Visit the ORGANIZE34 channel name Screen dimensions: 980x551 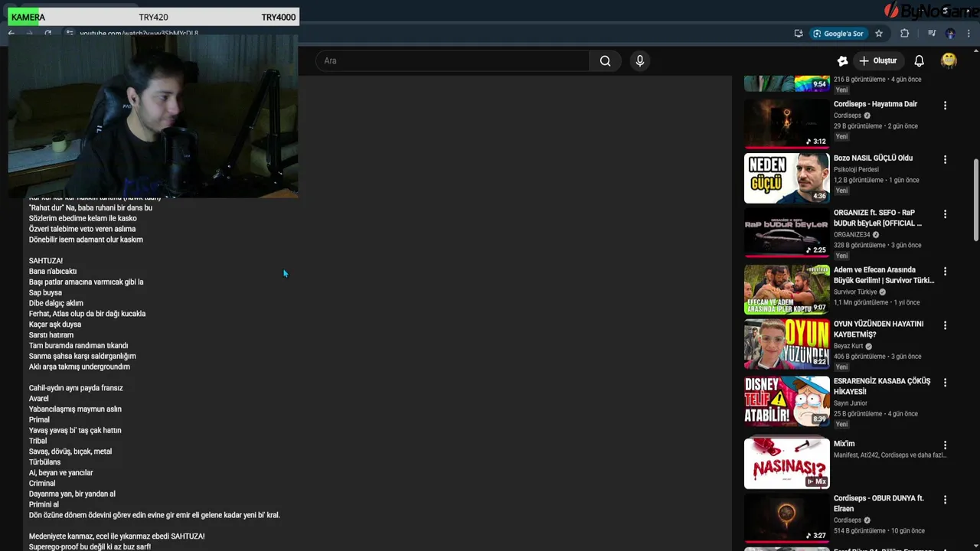(851, 234)
